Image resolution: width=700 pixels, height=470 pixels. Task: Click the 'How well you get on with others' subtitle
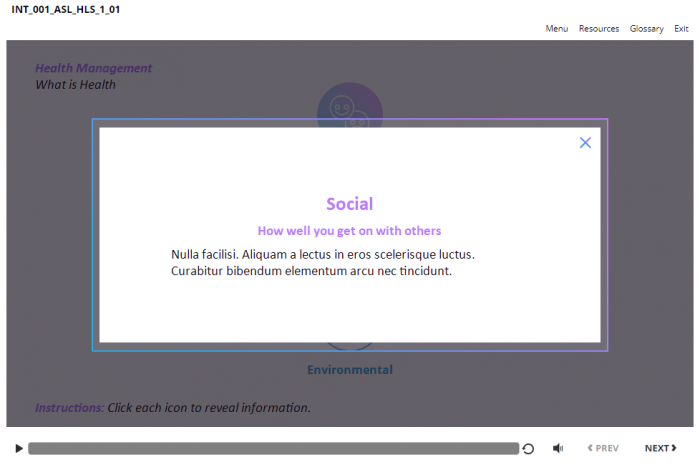click(349, 231)
